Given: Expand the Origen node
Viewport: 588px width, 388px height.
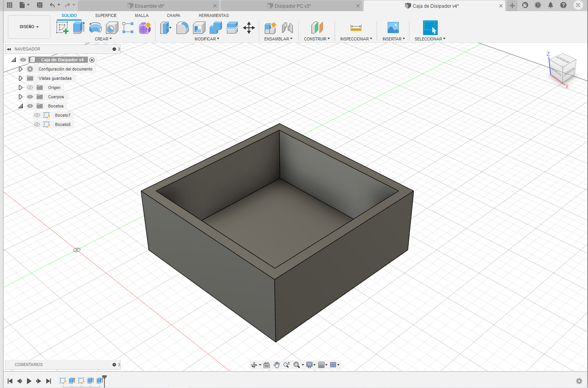Looking at the screenshot, I should click(21, 87).
